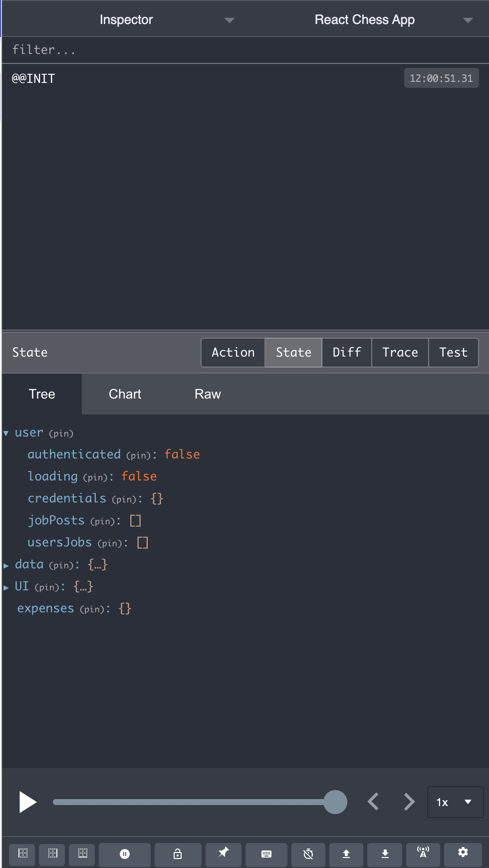Open the Inspector monitor dropdown
This screenshot has height=868, width=489.
click(x=126, y=20)
